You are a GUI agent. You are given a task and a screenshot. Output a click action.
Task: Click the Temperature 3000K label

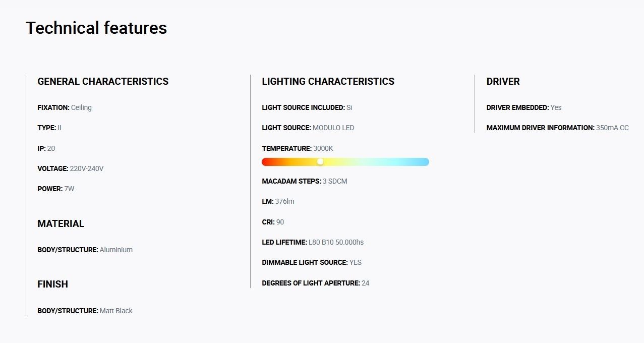click(298, 148)
